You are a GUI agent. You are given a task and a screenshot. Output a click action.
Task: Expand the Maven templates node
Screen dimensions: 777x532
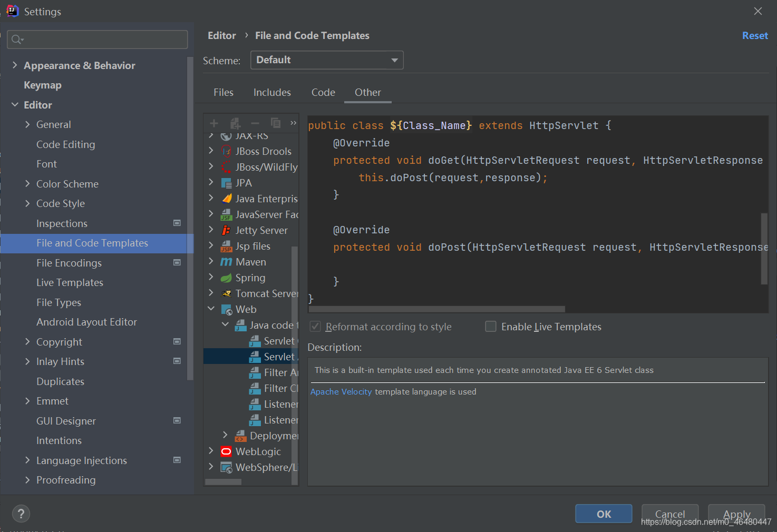point(211,261)
